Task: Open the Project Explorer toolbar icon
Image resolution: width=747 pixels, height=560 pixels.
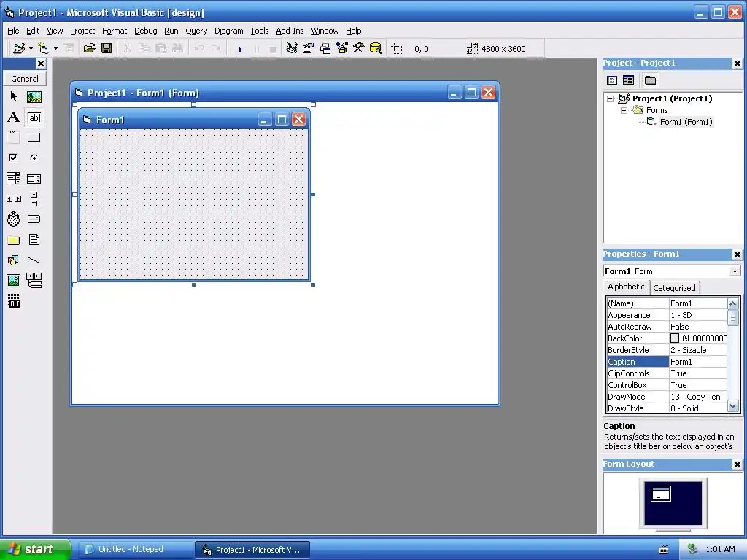Action: click(x=292, y=49)
